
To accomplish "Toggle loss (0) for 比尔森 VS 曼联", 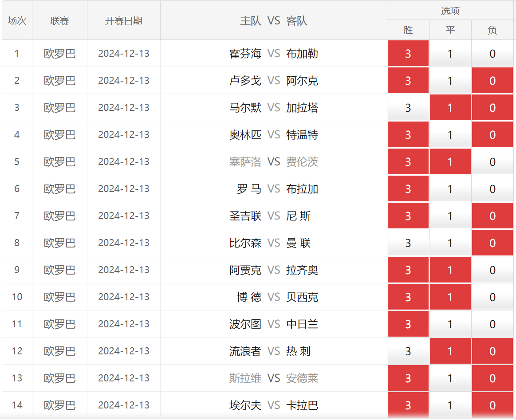I will click(x=492, y=243).
